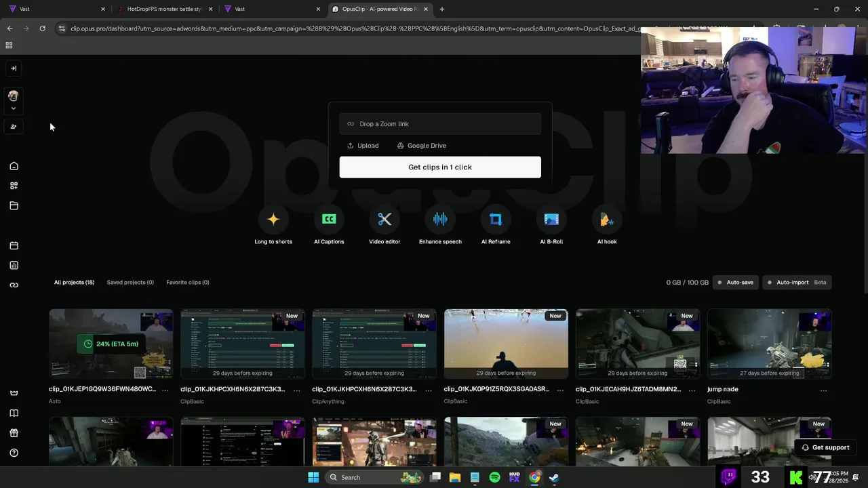Toggle Auto-save

coord(736,283)
